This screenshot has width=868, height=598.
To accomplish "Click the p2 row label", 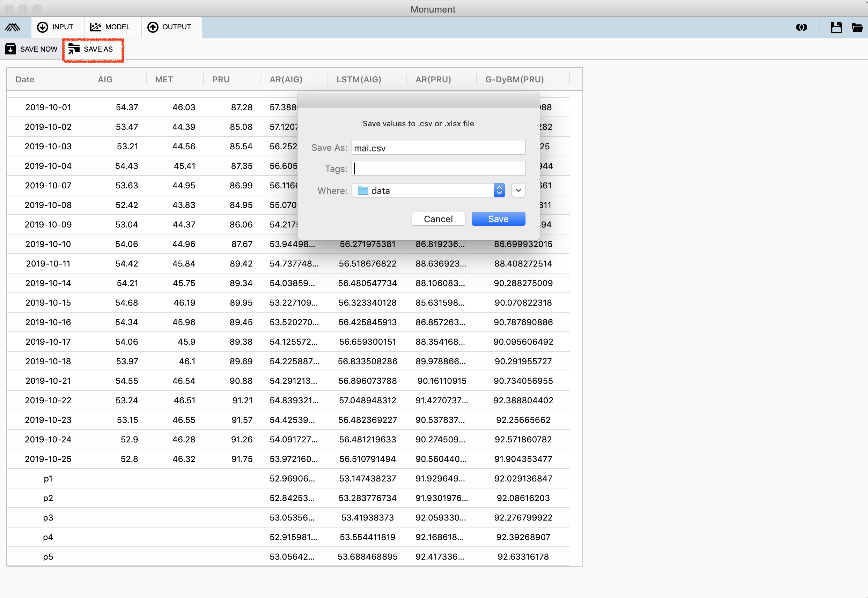I will [48, 498].
